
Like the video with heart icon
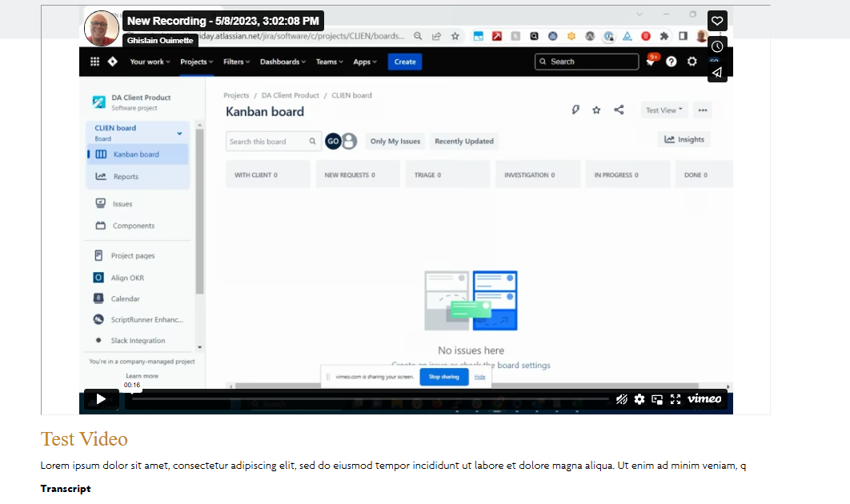click(717, 21)
